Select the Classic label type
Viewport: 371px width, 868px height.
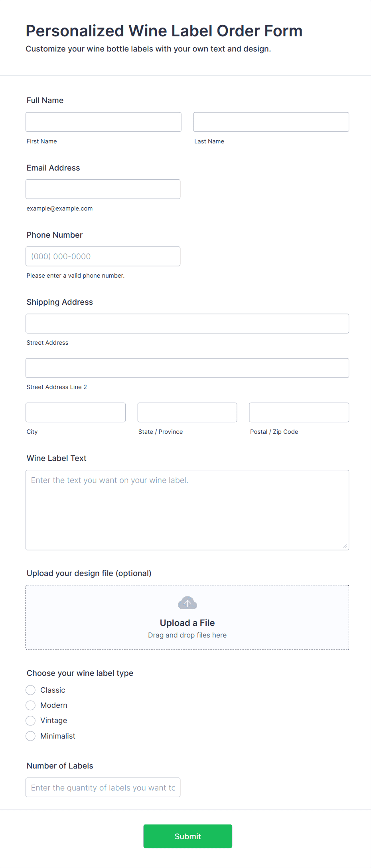31,690
